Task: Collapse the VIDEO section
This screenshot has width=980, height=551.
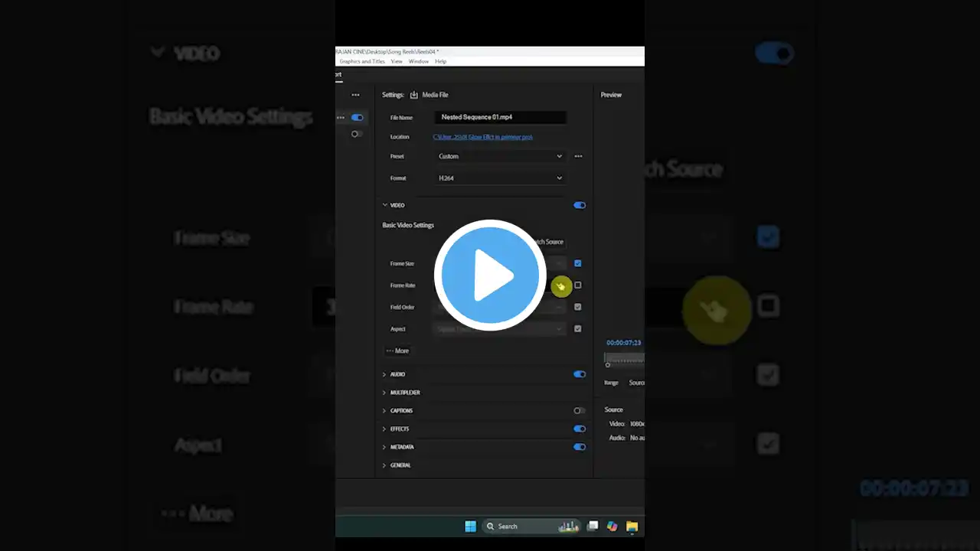Action: [385, 205]
